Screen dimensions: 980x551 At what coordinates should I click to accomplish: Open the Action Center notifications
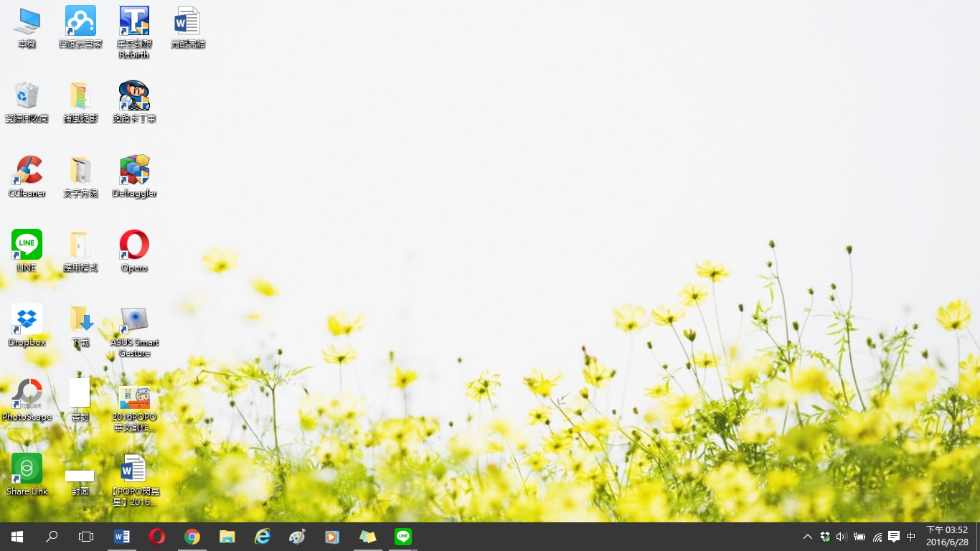pos(894,537)
